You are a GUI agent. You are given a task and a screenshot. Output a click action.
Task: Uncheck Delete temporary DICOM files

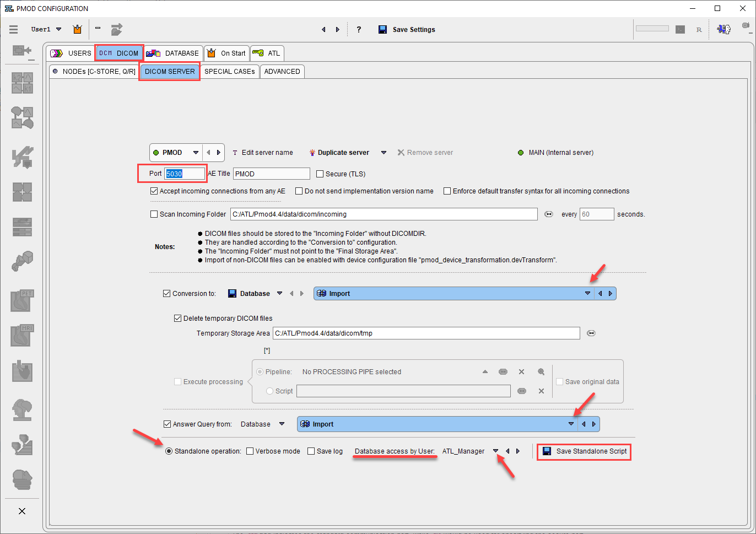point(178,319)
